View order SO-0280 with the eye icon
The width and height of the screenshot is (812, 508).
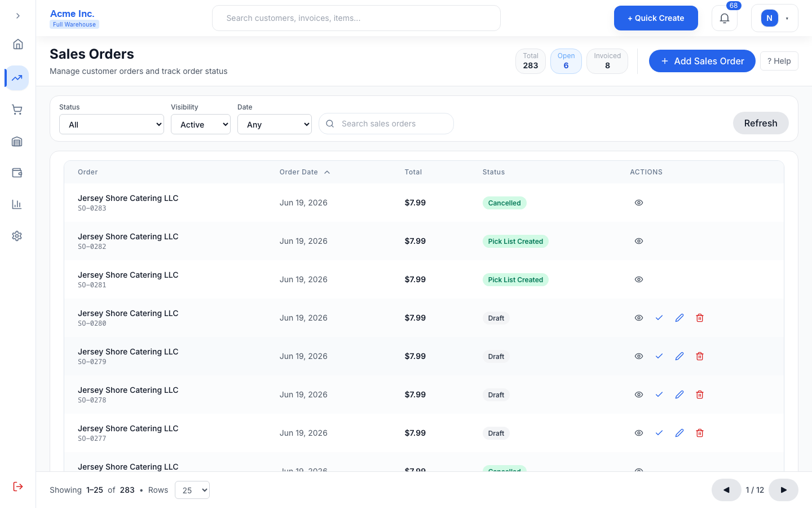point(639,318)
